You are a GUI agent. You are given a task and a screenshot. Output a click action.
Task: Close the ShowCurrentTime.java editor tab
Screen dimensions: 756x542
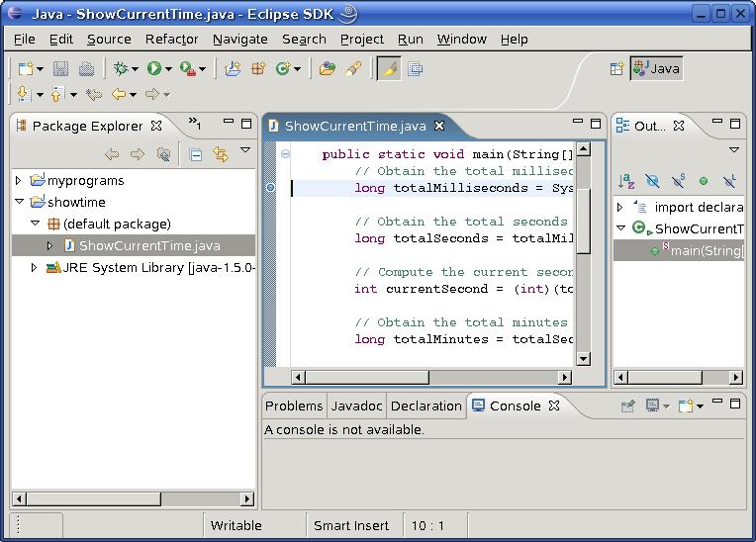(439, 126)
